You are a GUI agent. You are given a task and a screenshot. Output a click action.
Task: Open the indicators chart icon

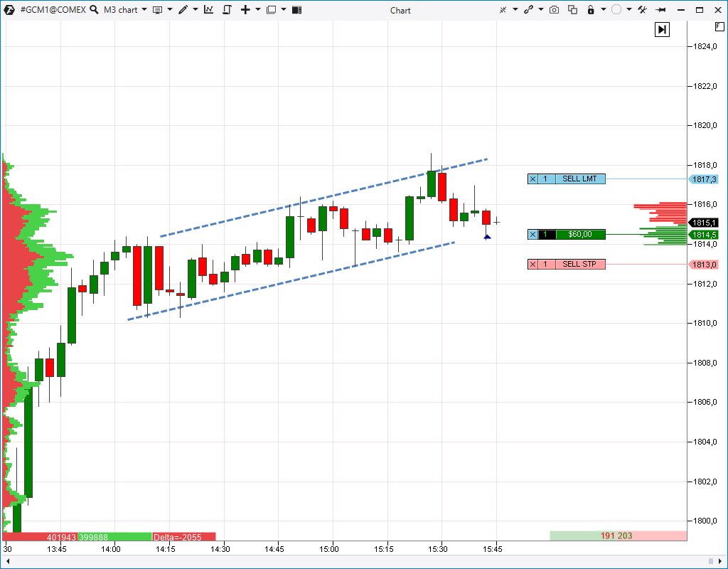(x=208, y=9)
